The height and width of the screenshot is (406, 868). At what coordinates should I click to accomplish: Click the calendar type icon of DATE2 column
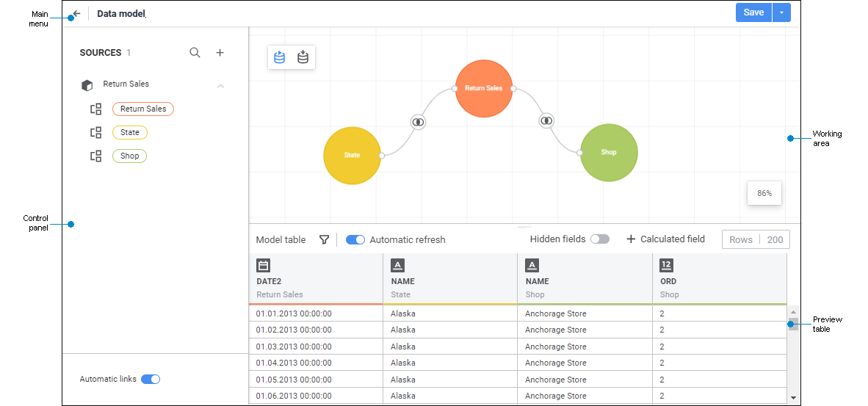[264, 266]
